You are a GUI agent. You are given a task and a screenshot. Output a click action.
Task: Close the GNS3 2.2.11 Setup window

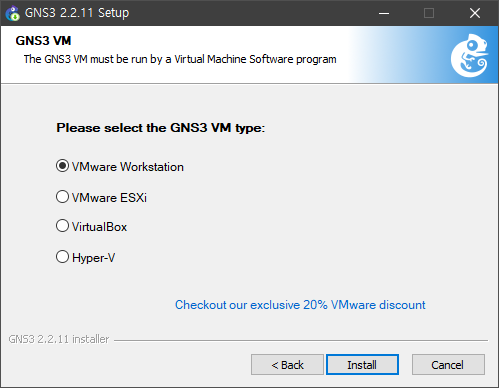[x=475, y=13]
